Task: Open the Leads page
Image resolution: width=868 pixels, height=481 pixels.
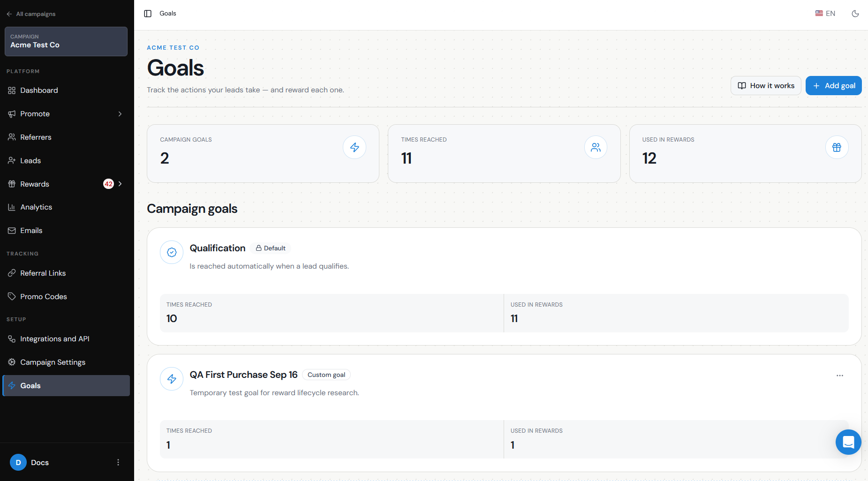Action: (x=66, y=161)
